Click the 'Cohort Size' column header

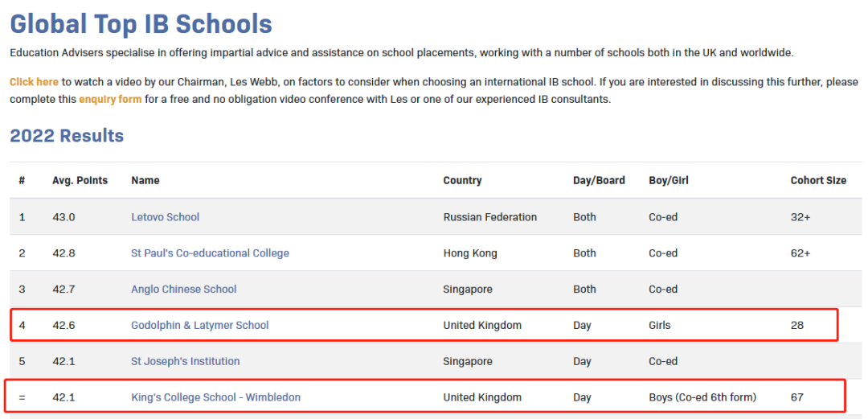tap(818, 180)
